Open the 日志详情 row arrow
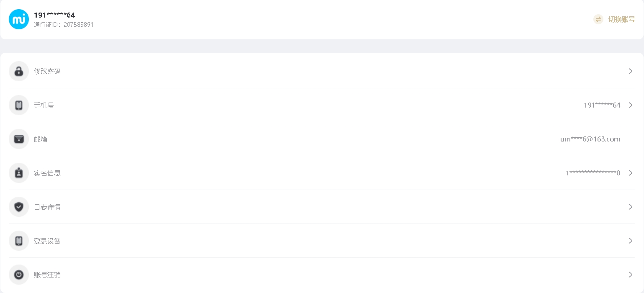 click(631, 207)
